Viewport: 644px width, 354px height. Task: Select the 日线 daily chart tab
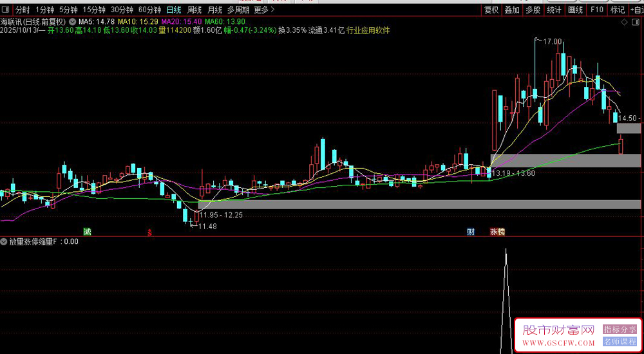click(174, 10)
